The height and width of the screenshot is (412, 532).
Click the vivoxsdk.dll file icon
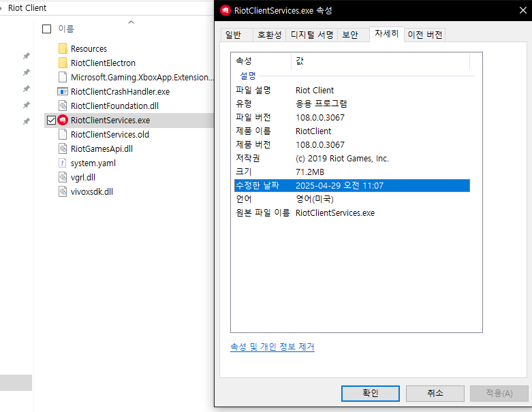[63, 191]
